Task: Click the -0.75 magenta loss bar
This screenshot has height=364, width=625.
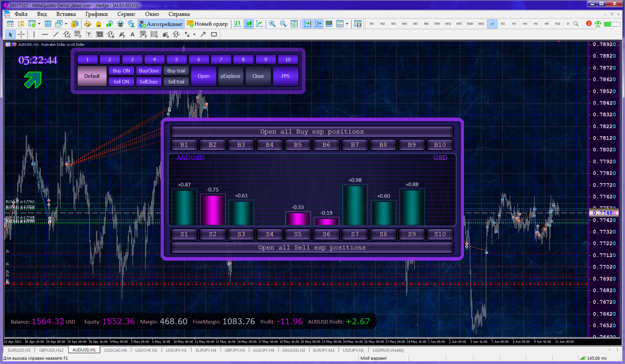Action: 213,210
